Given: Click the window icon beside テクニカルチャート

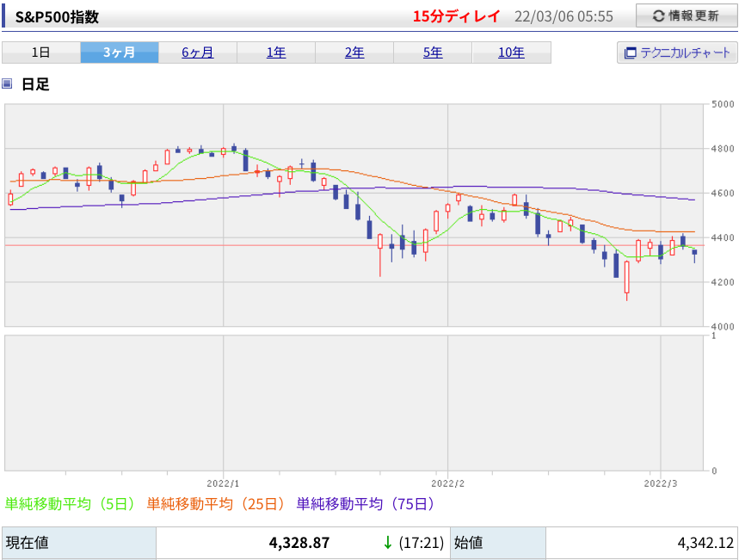Looking at the screenshot, I should click(630, 52).
